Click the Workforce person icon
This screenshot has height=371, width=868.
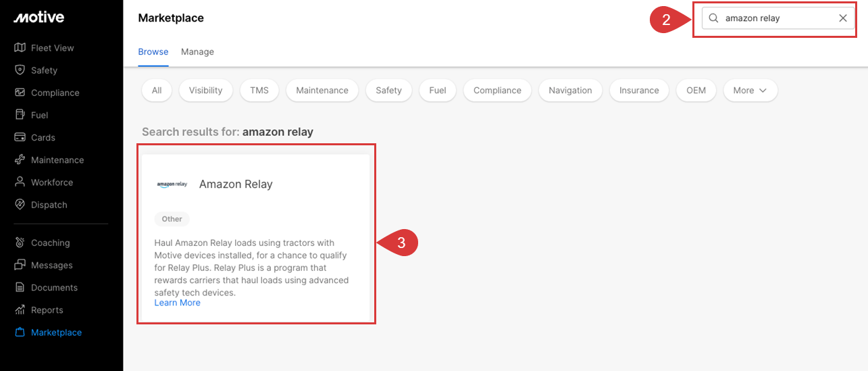20,182
